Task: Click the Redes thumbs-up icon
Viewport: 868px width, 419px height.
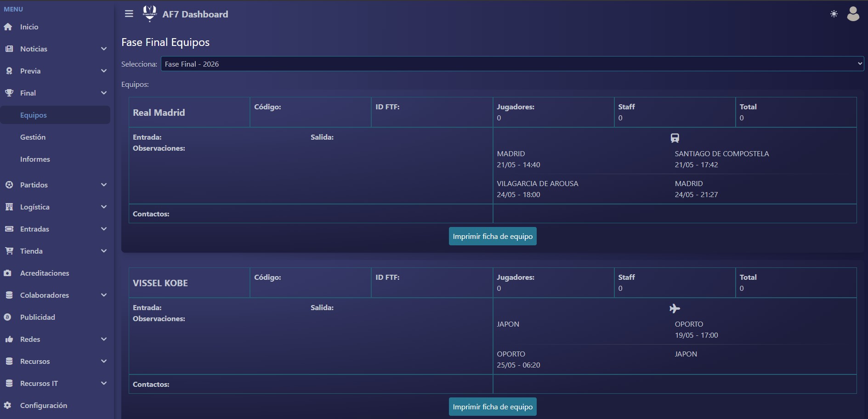Action: click(x=9, y=339)
